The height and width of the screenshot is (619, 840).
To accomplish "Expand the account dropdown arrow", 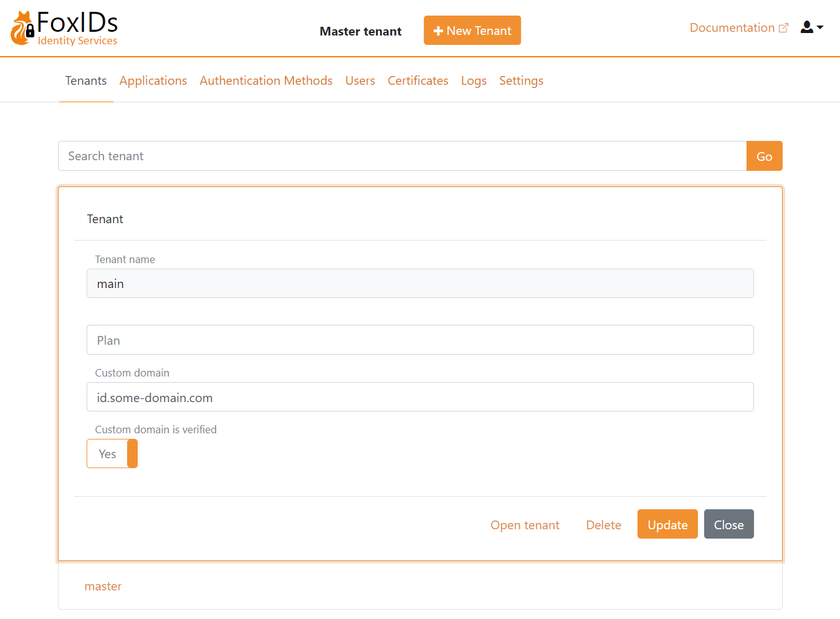I will [819, 29].
